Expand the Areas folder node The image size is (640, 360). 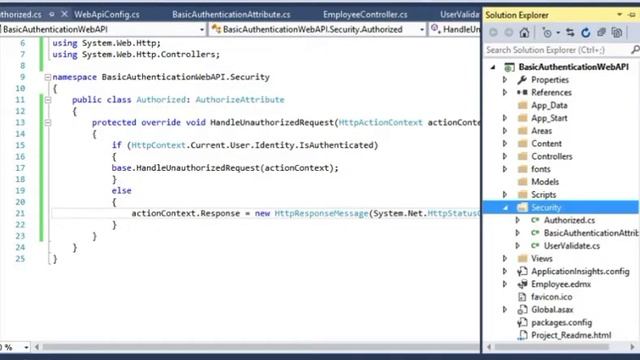tap(505, 131)
